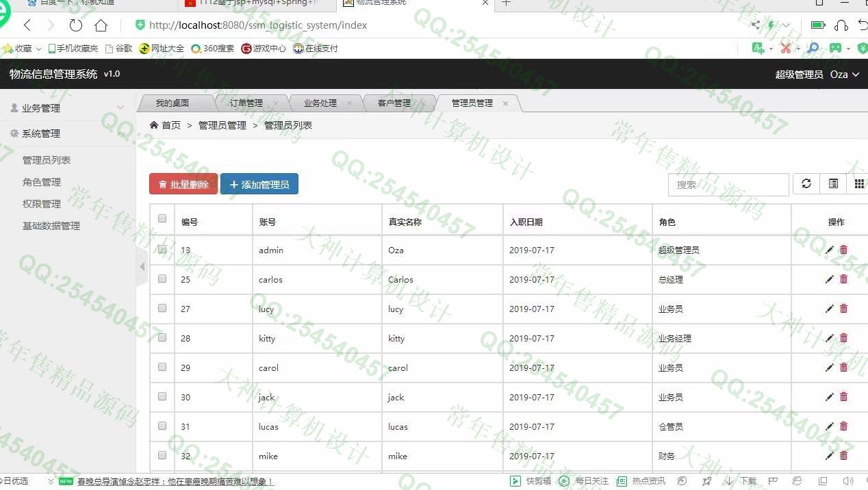Viewport: 868px width, 490px height.
Task: Open the 网址大全 bookmark
Action: tap(162, 49)
